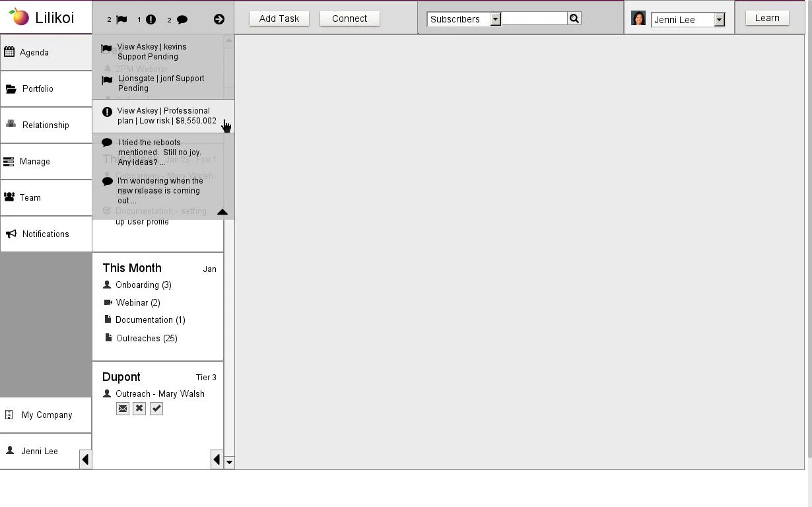This screenshot has width=812, height=507.
Task: Switch to the Portfolio section
Action: tap(38, 88)
